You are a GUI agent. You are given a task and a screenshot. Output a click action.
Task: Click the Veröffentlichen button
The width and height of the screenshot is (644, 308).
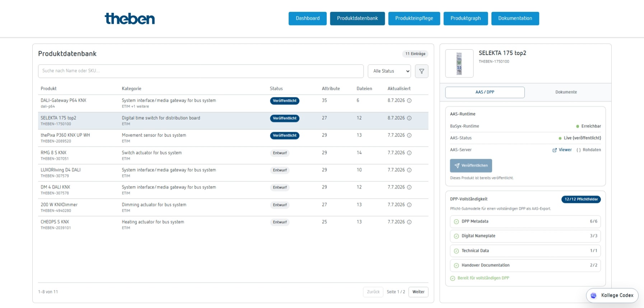coord(471,166)
